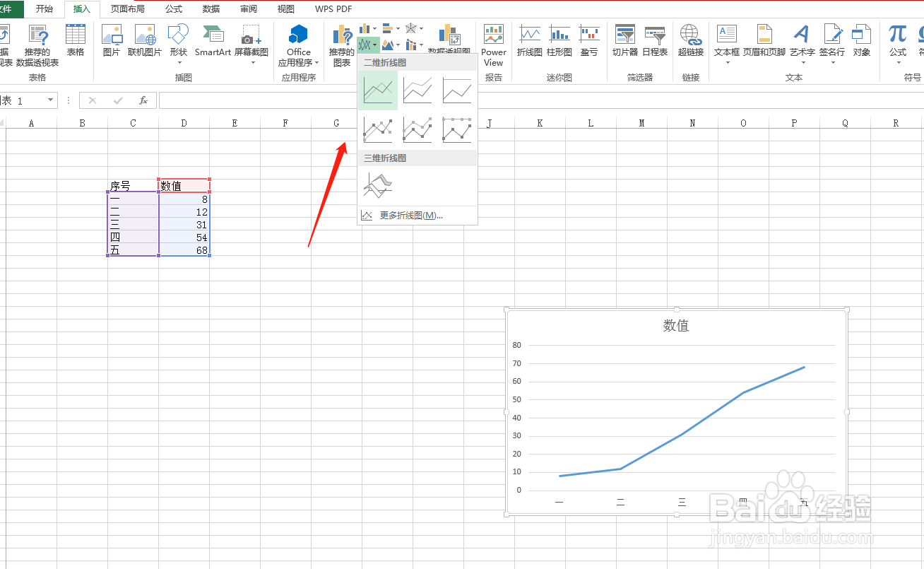This screenshot has width=924, height=569.
Task: Open 页眉和页脚 header and footer
Action: click(764, 40)
